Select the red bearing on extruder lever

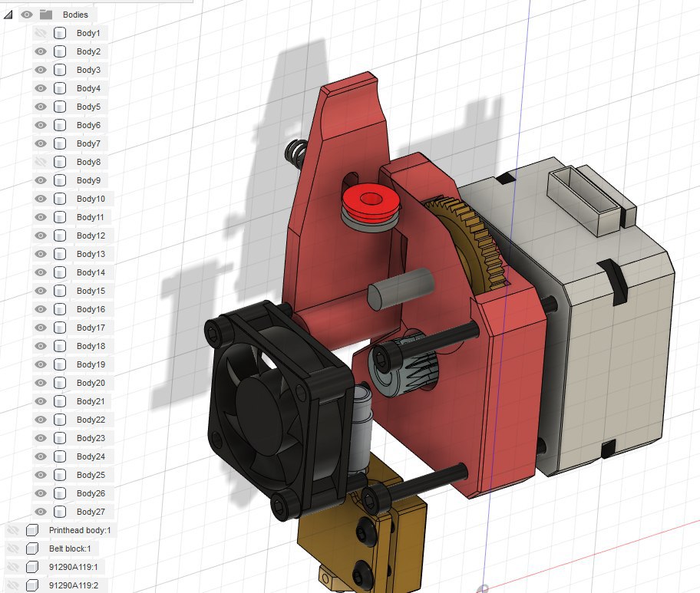[370, 202]
